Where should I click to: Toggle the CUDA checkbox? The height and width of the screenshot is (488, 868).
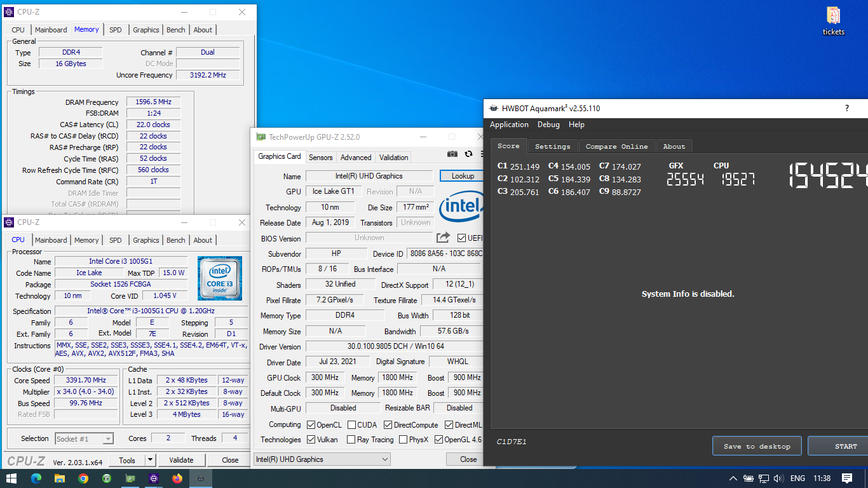(x=352, y=425)
